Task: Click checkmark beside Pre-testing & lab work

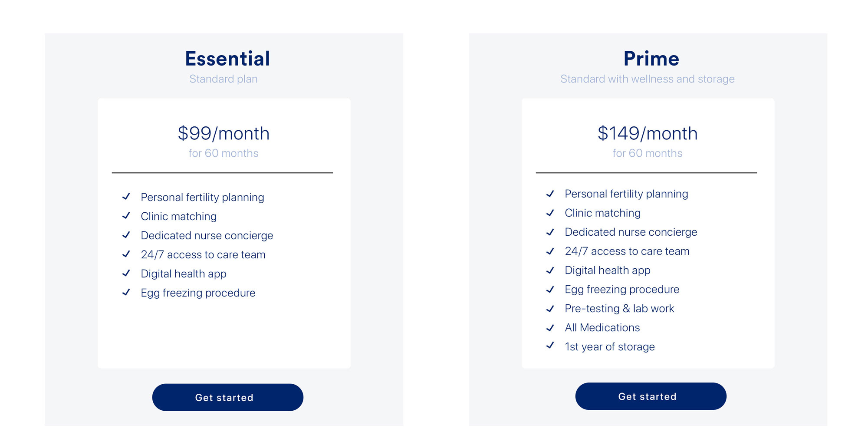Action: [550, 309]
